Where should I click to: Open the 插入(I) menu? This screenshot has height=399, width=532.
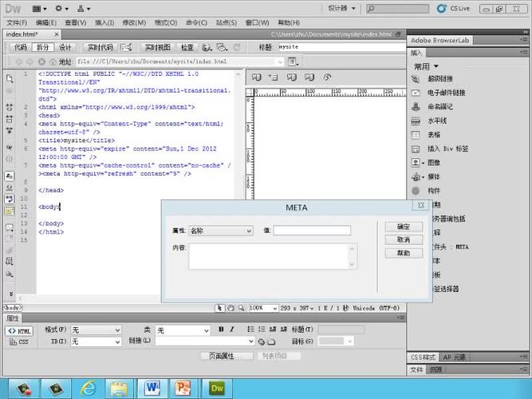click(104, 22)
